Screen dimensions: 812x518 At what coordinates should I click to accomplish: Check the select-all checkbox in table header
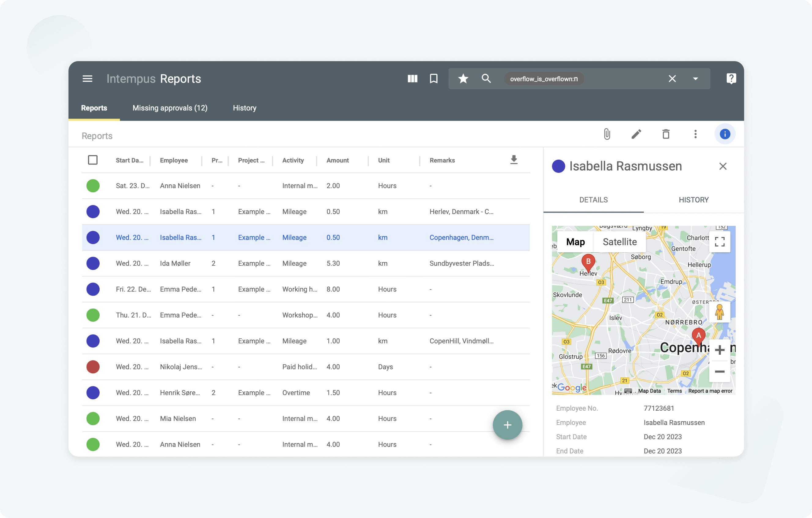point(93,160)
